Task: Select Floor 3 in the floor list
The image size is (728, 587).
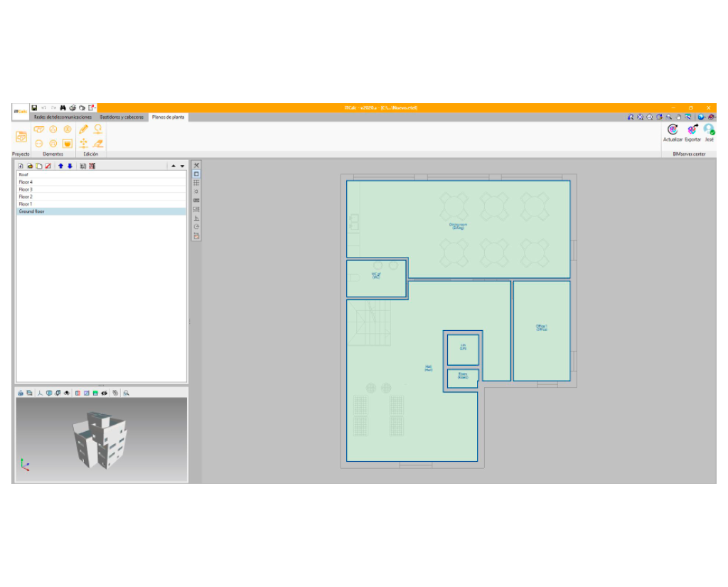Action: (26, 189)
